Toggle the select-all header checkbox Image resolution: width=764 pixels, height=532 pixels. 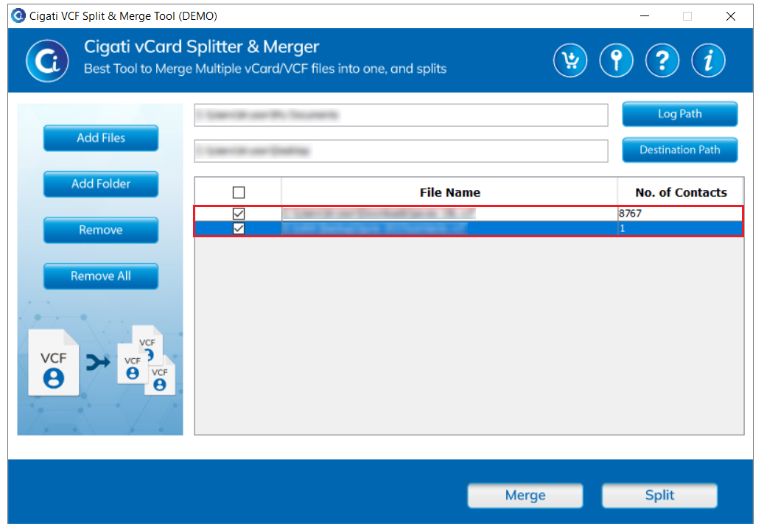tap(239, 192)
